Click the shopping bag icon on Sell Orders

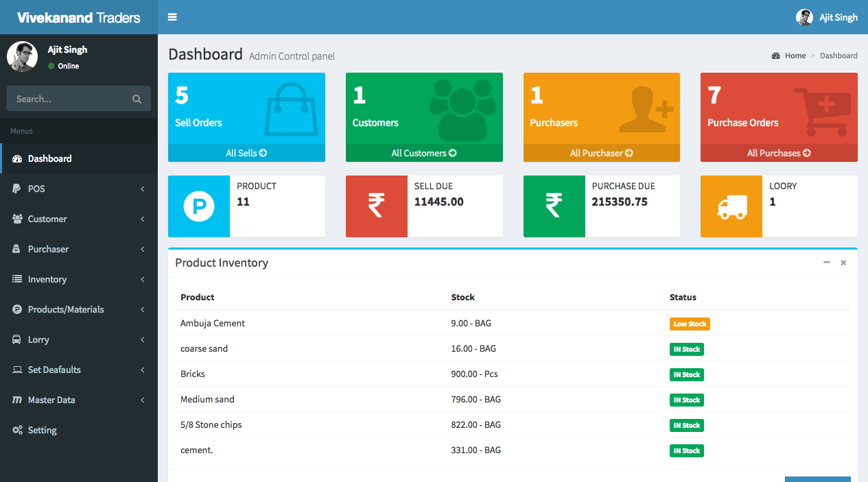click(x=291, y=110)
